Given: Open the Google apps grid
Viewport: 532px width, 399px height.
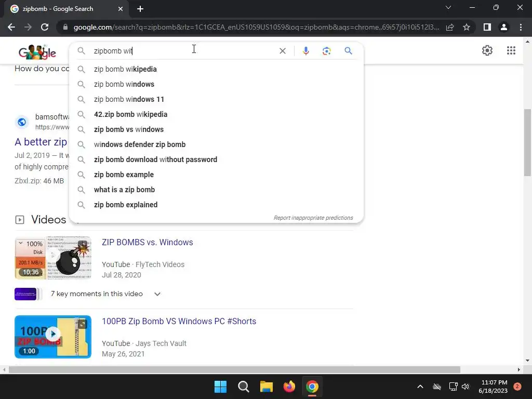Looking at the screenshot, I should coord(511,50).
